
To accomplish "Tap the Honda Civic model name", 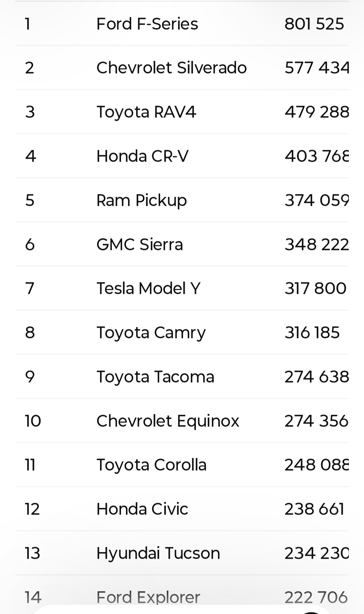I will point(142,509).
